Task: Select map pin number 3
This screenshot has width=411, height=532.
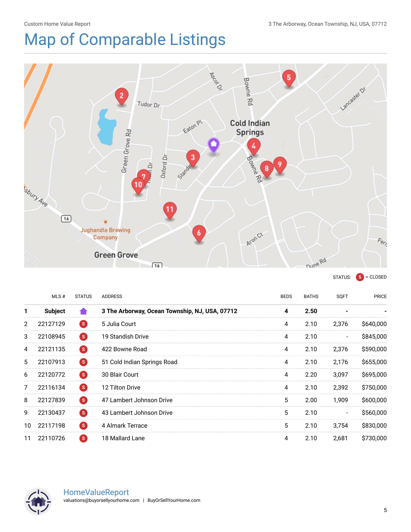Action: tap(193, 158)
